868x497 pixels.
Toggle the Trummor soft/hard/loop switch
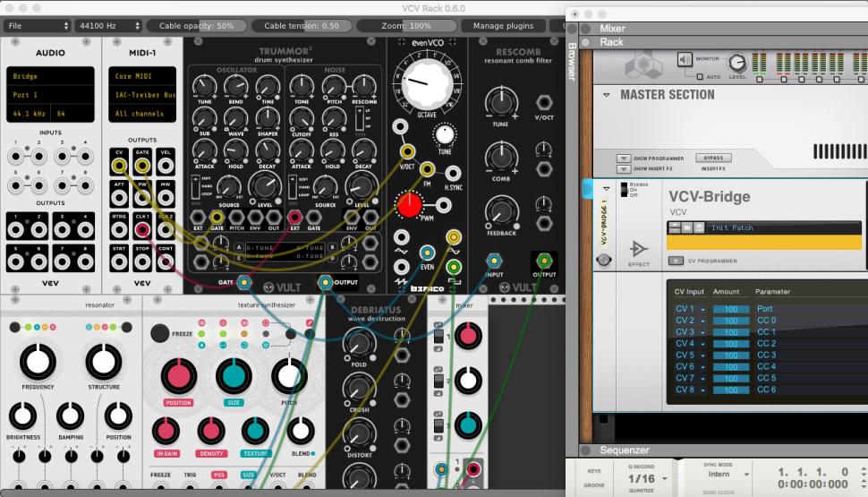pyautogui.click(x=196, y=187)
